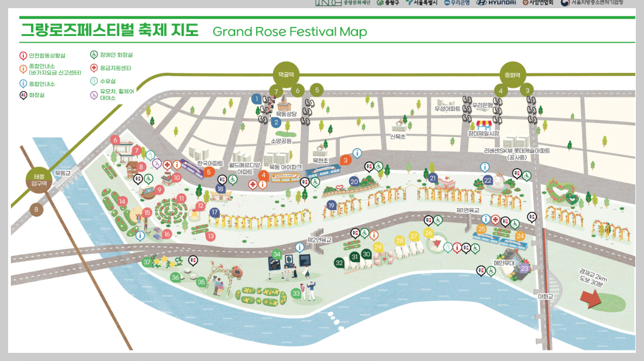Select pink marker 10

coord(177,178)
